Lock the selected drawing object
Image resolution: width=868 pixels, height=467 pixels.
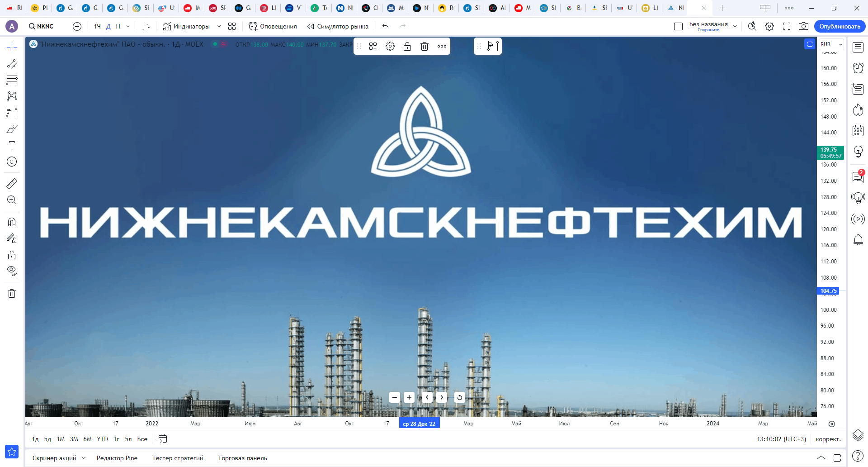[407, 46]
